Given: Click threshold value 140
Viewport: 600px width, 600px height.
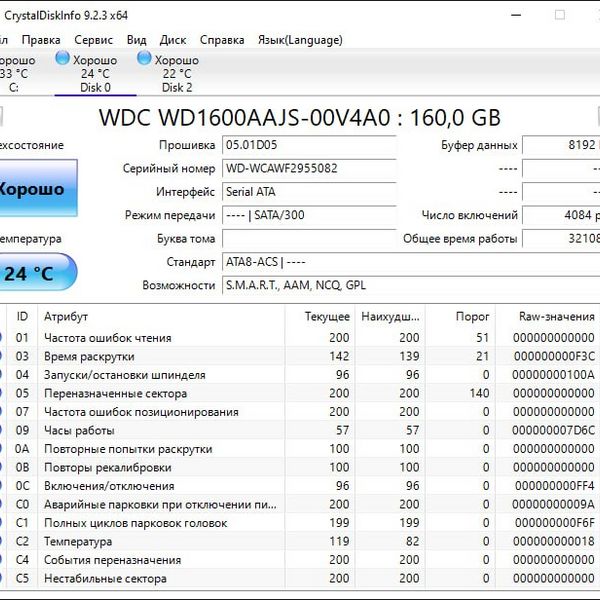Looking at the screenshot, I should click(479, 393).
